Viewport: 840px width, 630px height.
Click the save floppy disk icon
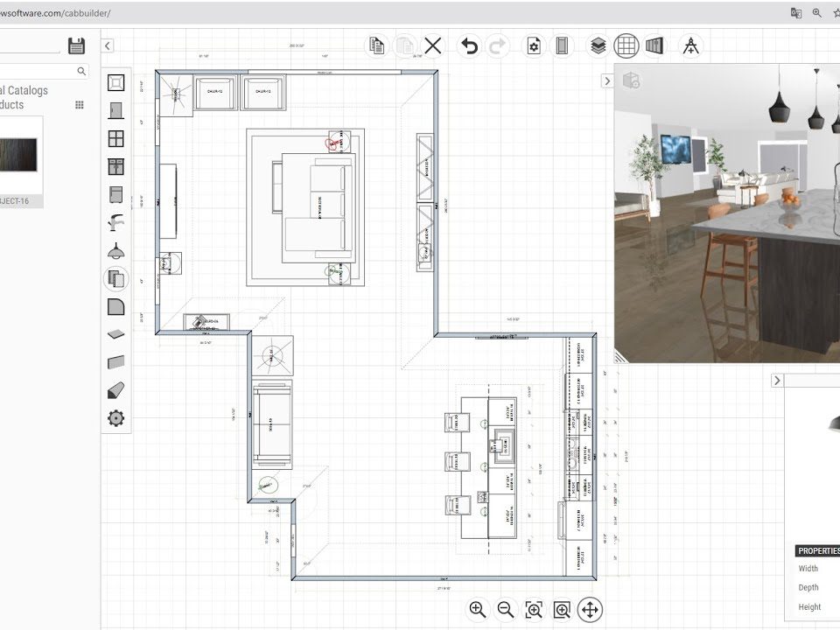coord(77,45)
